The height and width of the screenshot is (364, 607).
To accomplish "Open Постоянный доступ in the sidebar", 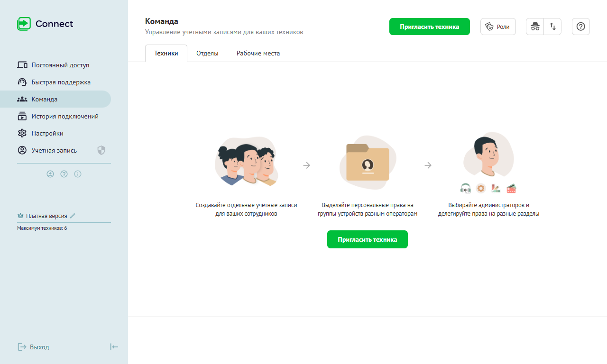I will click(60, 65).
